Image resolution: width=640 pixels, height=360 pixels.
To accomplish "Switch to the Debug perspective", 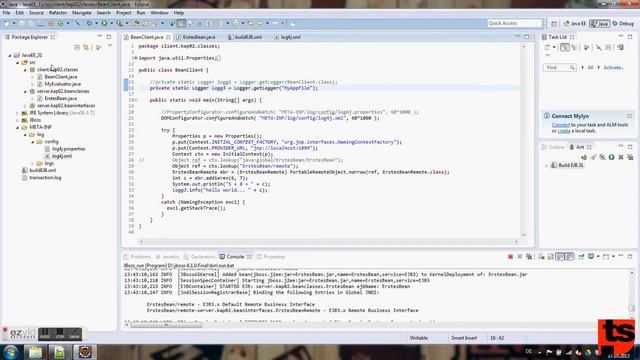I will click(623, 24).
